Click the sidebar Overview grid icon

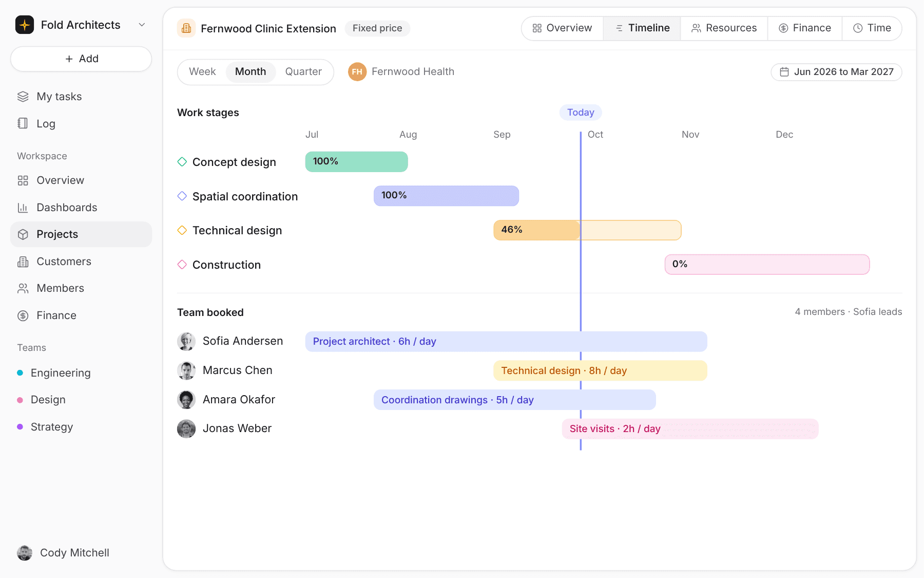23,180
